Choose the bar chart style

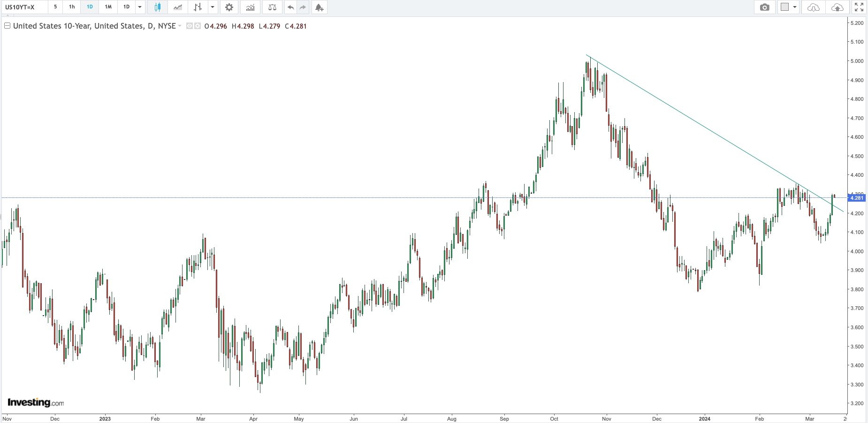(198, 7)
